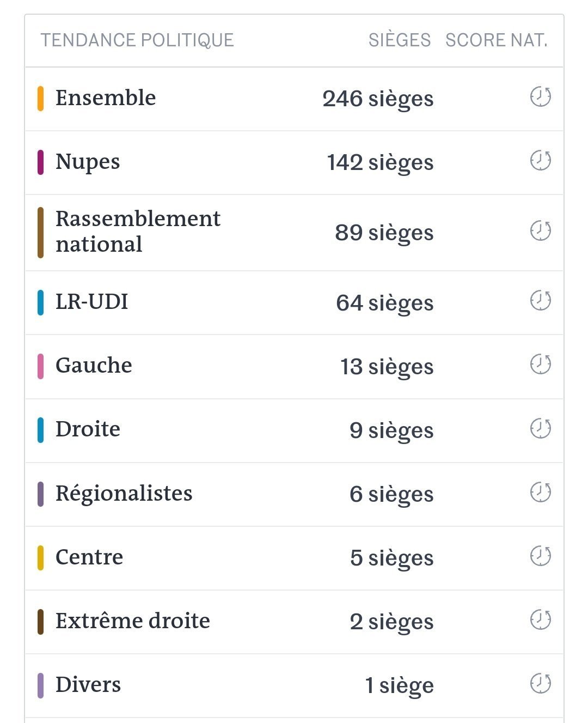Click clock icon beside Rassemblement national seats
This screenshot has height=723, width=588.
(540, 230)
